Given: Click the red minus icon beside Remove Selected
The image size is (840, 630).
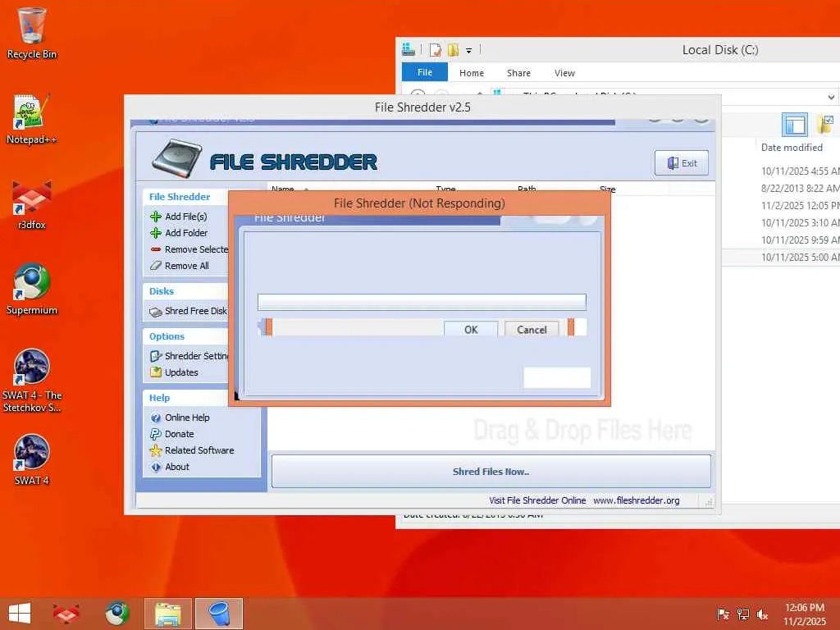Looking at the screenshot, I should [155, 249].
